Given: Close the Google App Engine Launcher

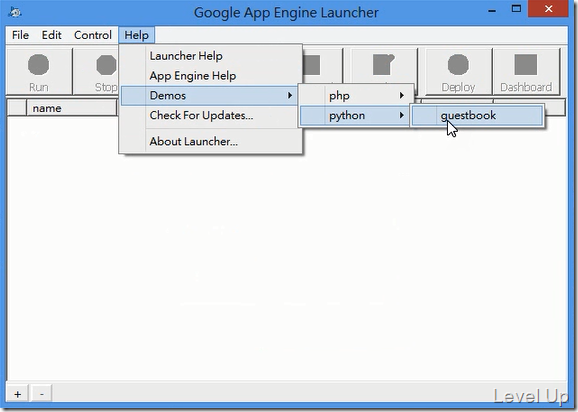Looking at the screenshot, I should click(x=549, y=9).
